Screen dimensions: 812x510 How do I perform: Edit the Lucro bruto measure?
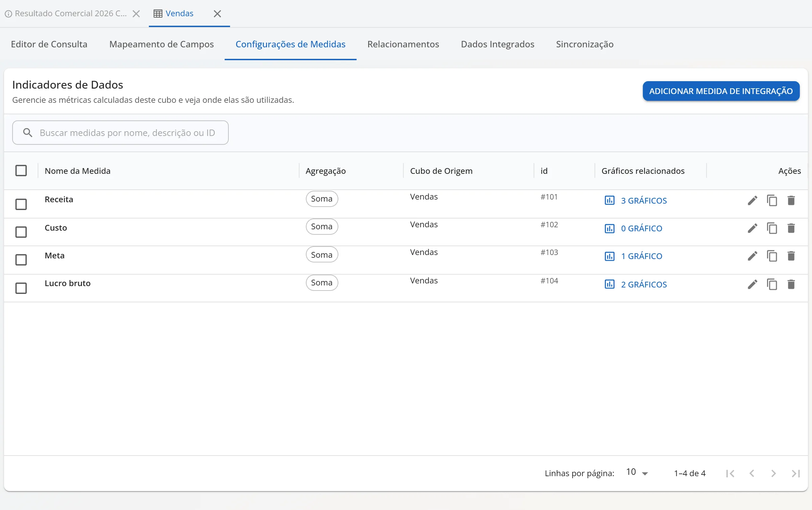(752, 284)
